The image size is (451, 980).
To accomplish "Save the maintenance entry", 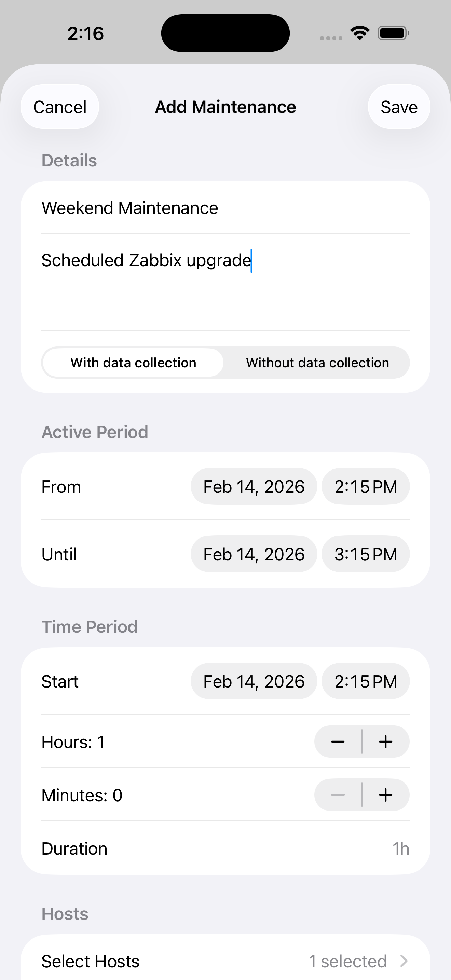I will click(x=399, y=107).
